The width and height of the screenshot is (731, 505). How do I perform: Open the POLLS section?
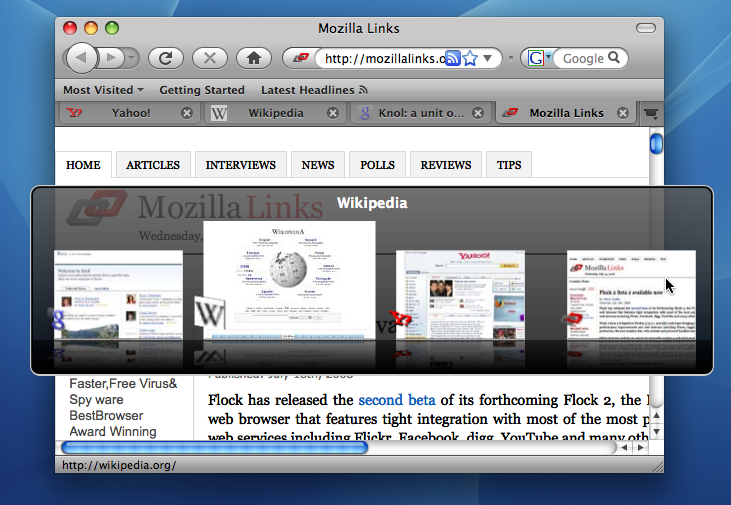[377, 165]
